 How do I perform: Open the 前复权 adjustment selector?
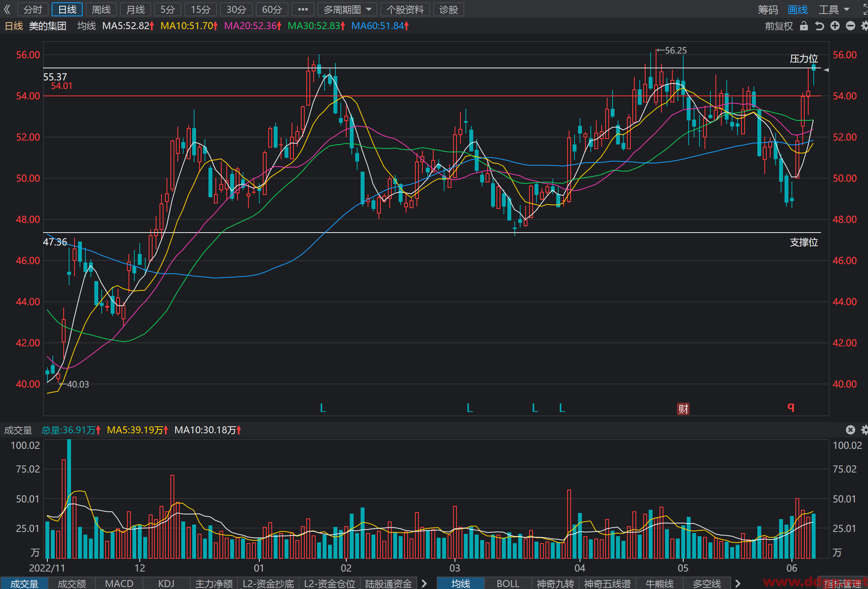pos(779,26)
